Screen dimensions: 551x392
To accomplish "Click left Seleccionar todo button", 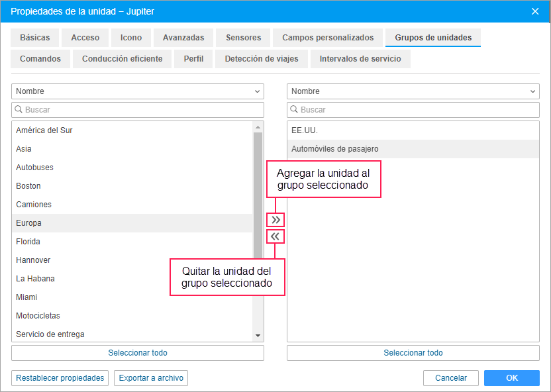I will pos(138,353).
